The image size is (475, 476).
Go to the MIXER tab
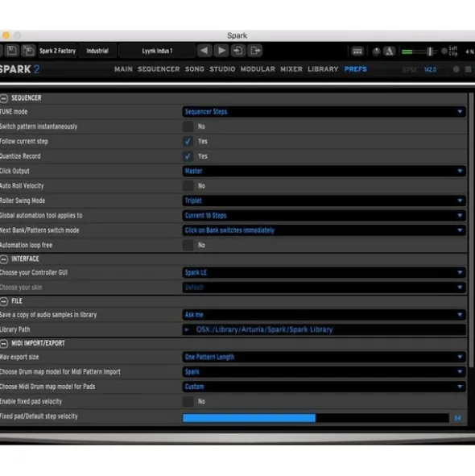coord(291,69)
